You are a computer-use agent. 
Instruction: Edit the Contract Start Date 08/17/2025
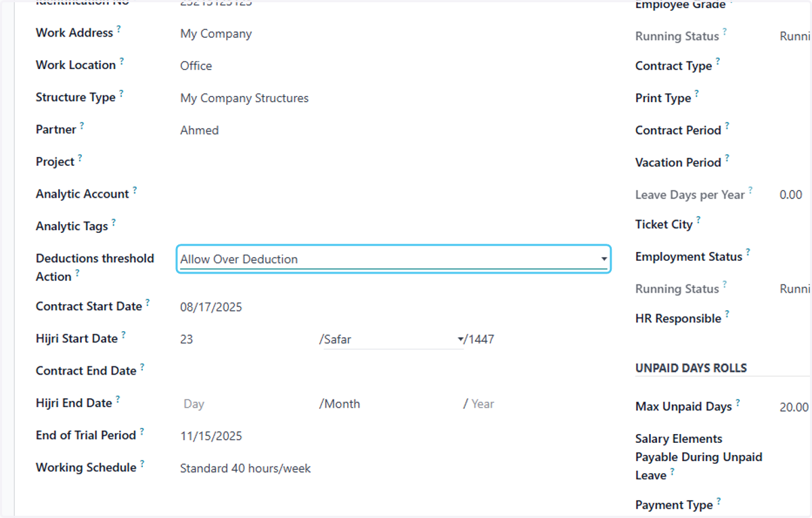[211, 307]
